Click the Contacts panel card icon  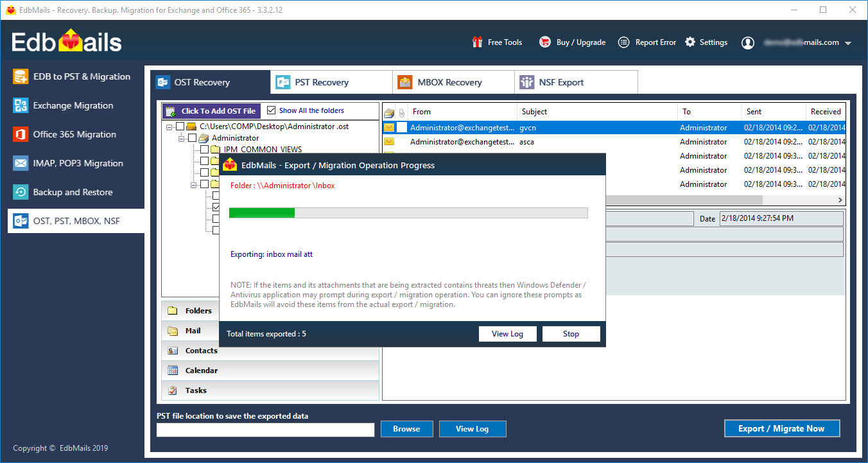173,351
